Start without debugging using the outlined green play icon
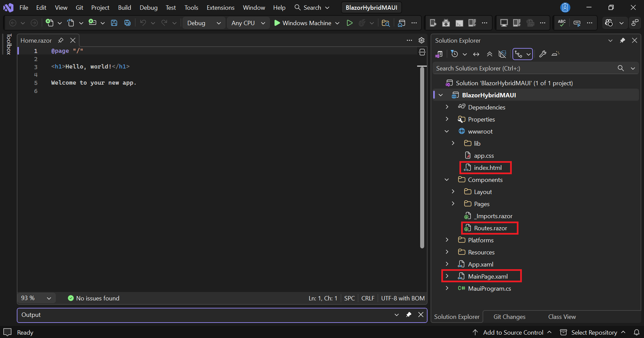Image resolution: width=644 pixels, height=338 pixels. (349, 23)
